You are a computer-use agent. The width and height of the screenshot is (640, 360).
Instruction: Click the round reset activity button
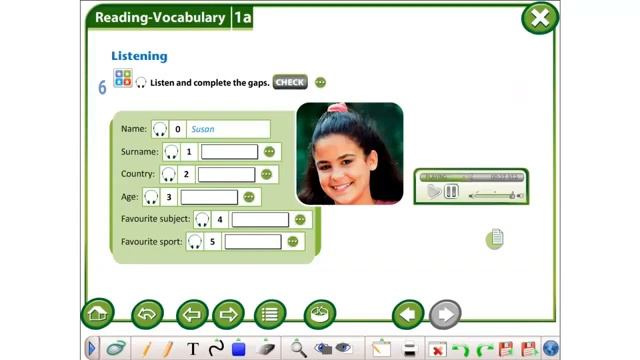tap(320, 314)
